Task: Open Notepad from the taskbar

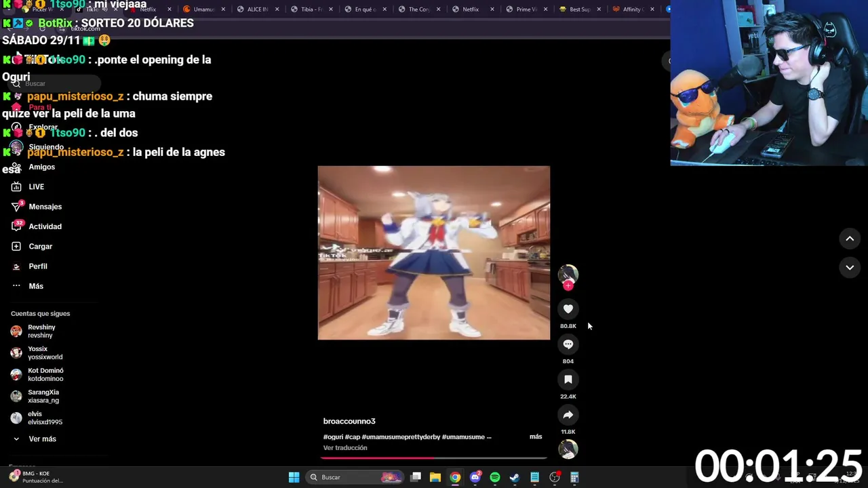Action: (x=535, y=477)
